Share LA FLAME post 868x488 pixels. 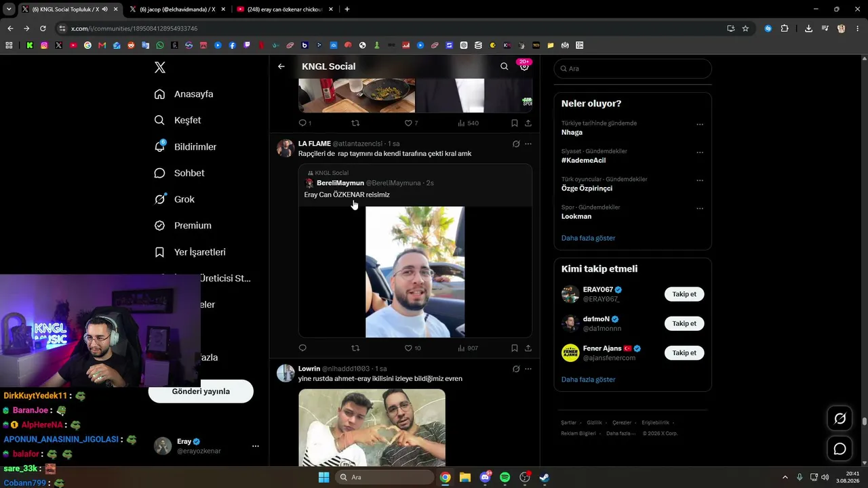[x=528, y=348]
